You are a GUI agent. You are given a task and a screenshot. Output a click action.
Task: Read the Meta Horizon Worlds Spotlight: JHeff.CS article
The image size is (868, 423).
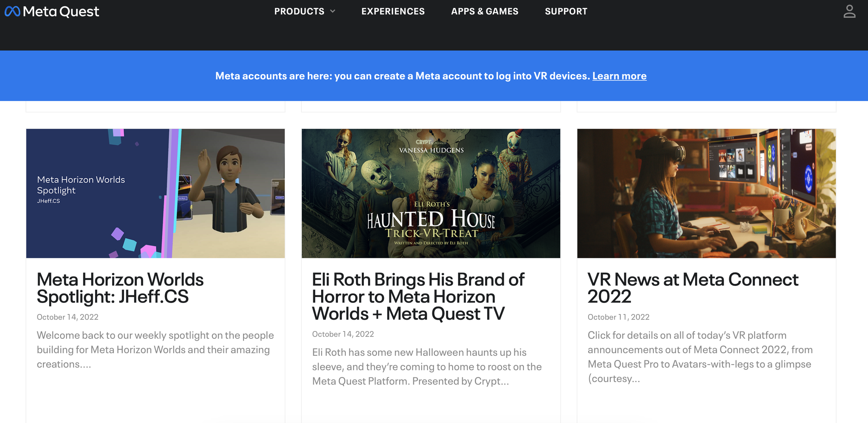(120, 288)
